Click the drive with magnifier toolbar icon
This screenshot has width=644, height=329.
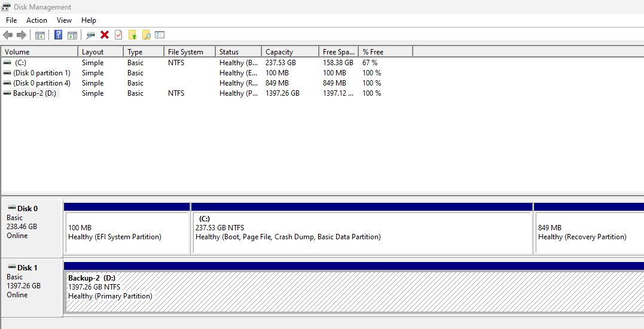(x=90, y=35)
